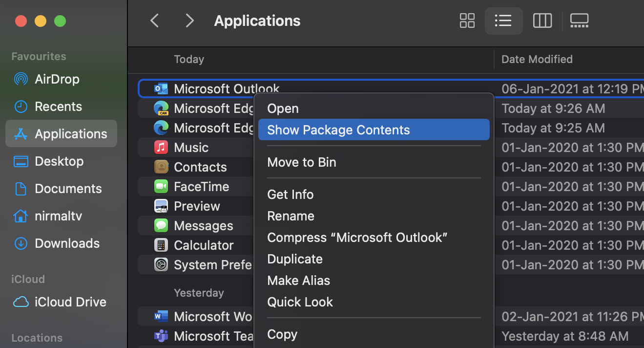
Task: Switch Finder to column view
Action: 542,21
